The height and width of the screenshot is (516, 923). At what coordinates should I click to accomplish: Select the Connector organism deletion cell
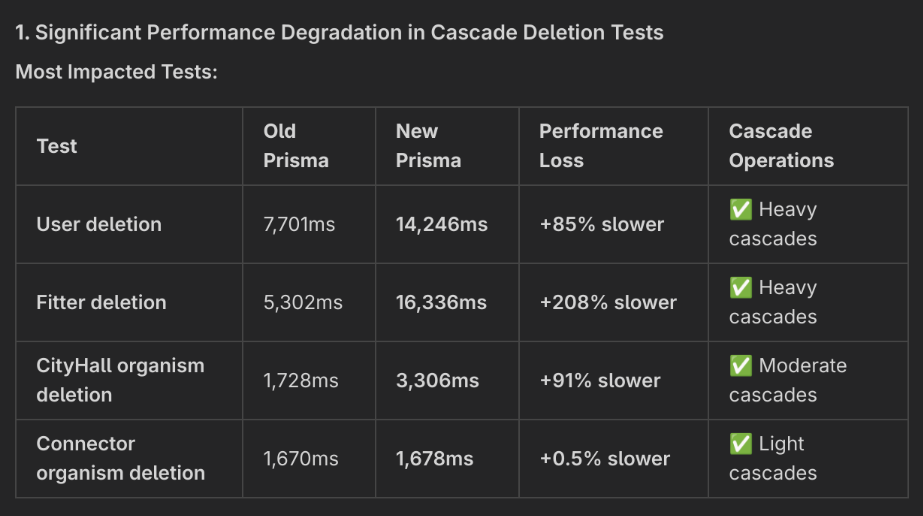120,458
